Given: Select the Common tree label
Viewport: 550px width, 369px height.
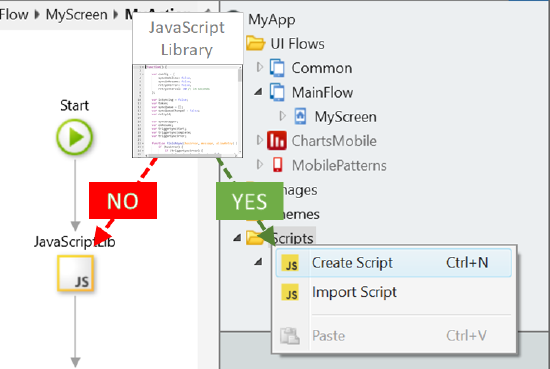Looking at the screenshot, I should coord(322,68).
